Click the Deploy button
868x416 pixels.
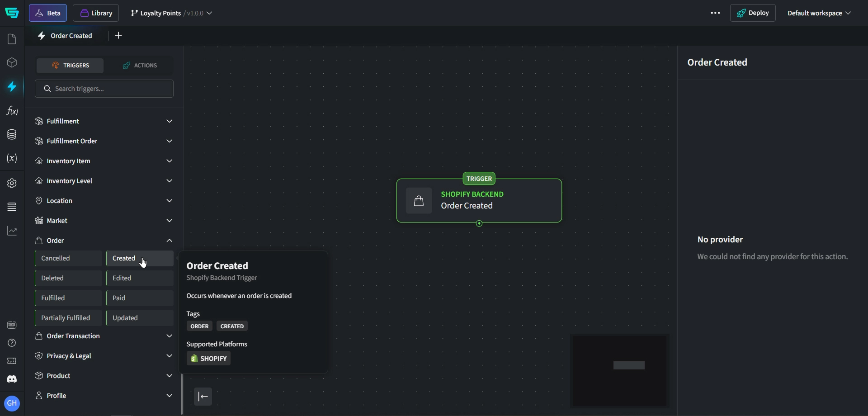(753, 13)
